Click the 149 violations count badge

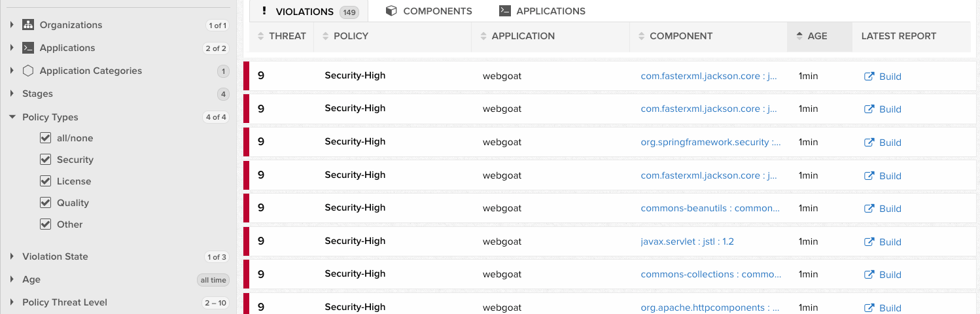349,12
